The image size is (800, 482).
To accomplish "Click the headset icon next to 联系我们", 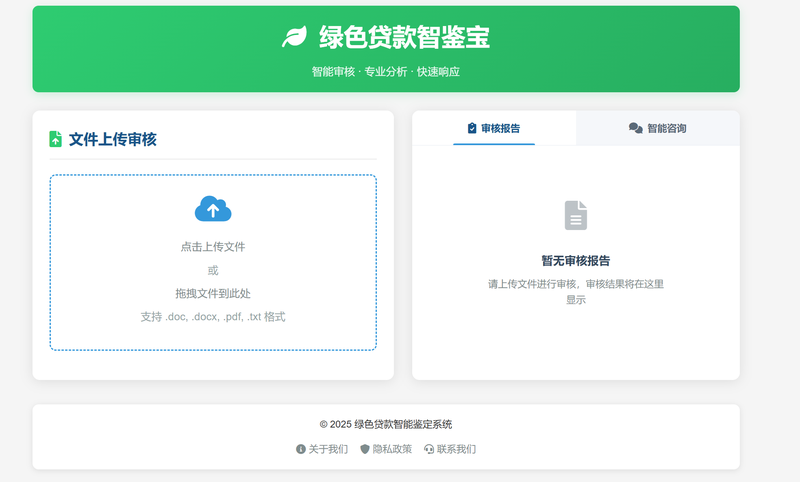I will point(429,449).
